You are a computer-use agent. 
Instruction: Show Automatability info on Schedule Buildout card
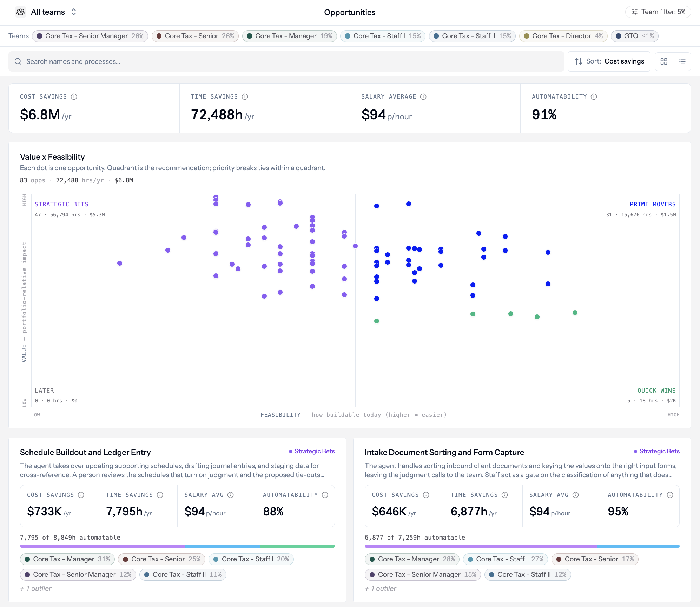point(325,495)
